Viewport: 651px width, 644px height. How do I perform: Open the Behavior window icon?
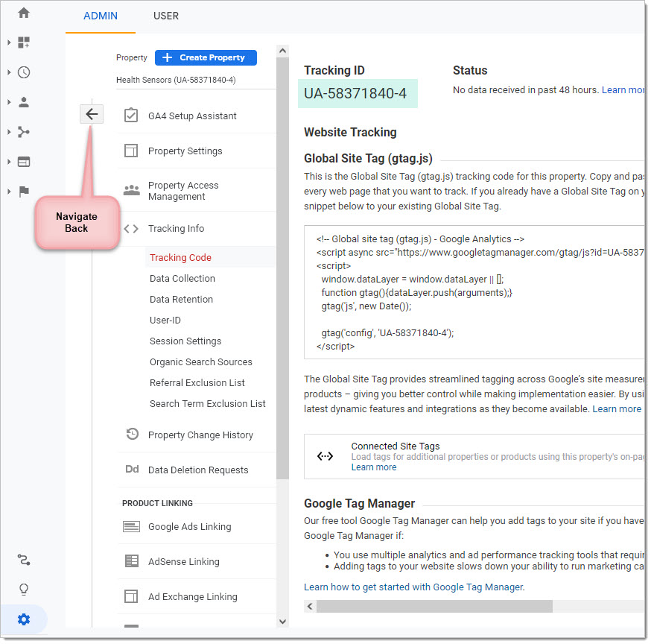(24, 162)
